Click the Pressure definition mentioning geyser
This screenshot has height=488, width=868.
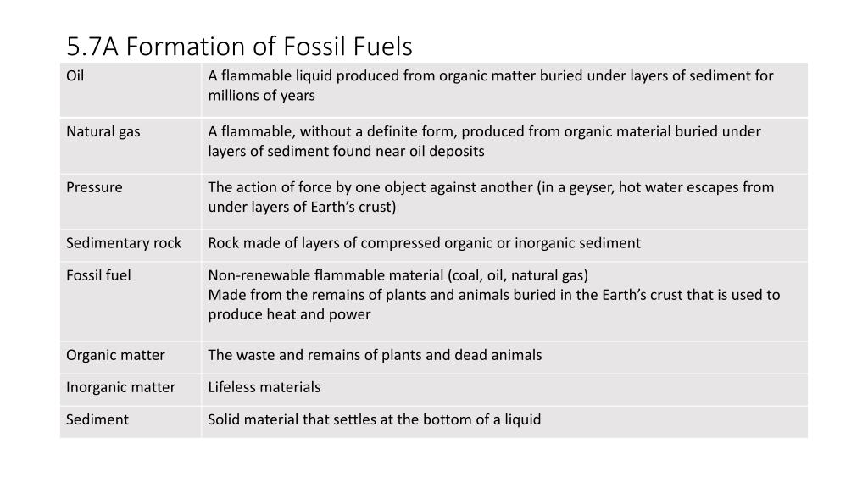pyautogui.click(x=491, y=197)
